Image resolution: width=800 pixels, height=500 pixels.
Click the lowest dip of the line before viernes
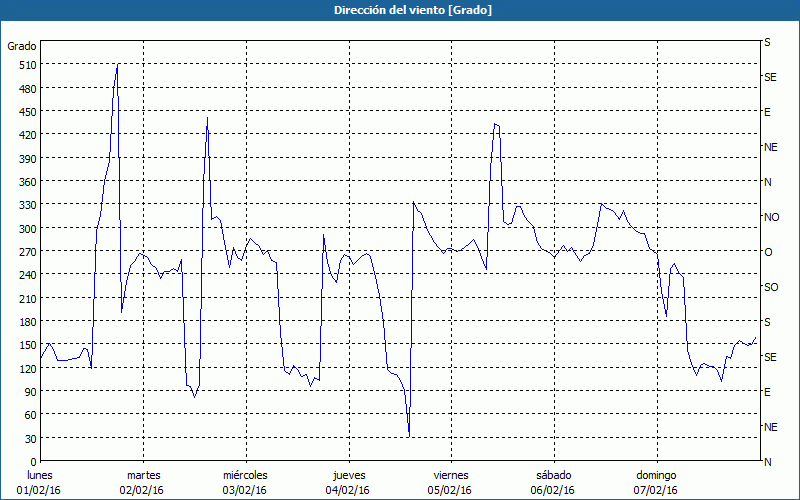point(409,435)
